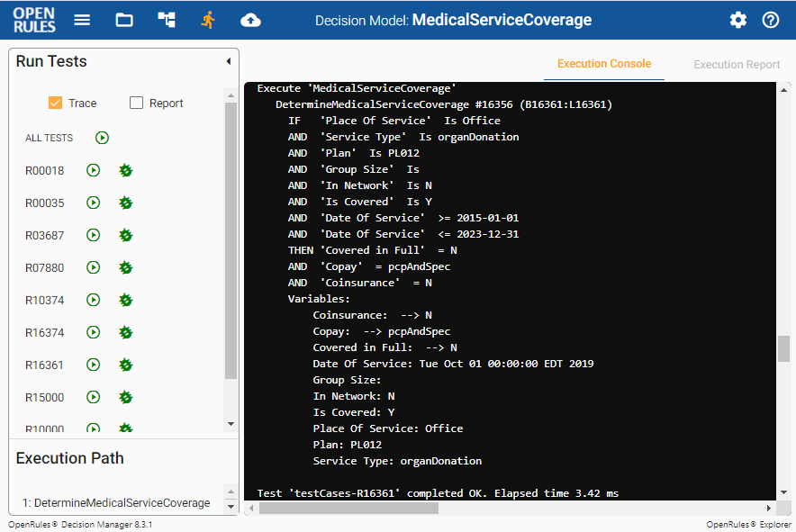796x532 pixels.
Task: Open the hamburger menu in header
Action: coord(82,20)
